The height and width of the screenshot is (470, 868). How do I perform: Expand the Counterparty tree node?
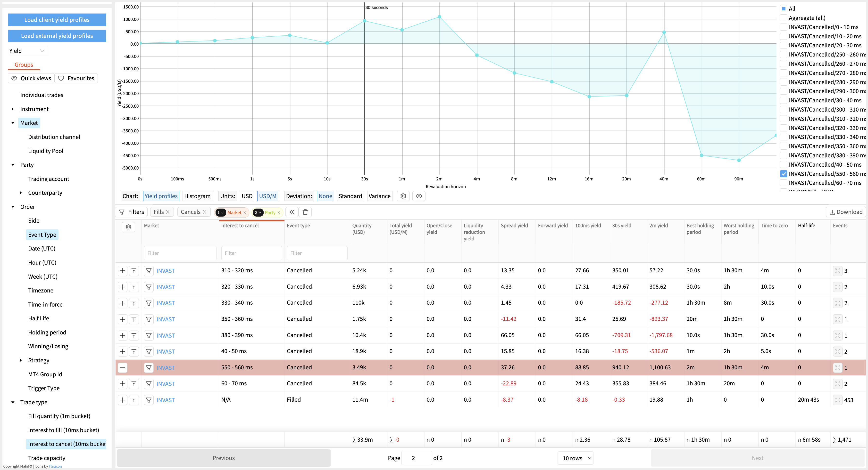click(21, 193)
